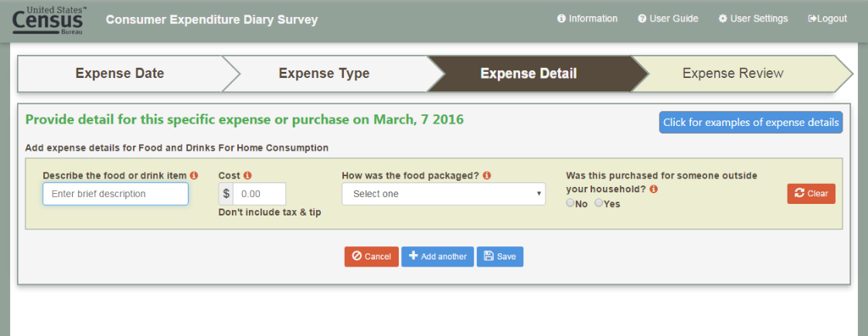Viewport: 868px width, 336px height.
Task: Select No for outside household purchase
Action: [x=571, y=204]
